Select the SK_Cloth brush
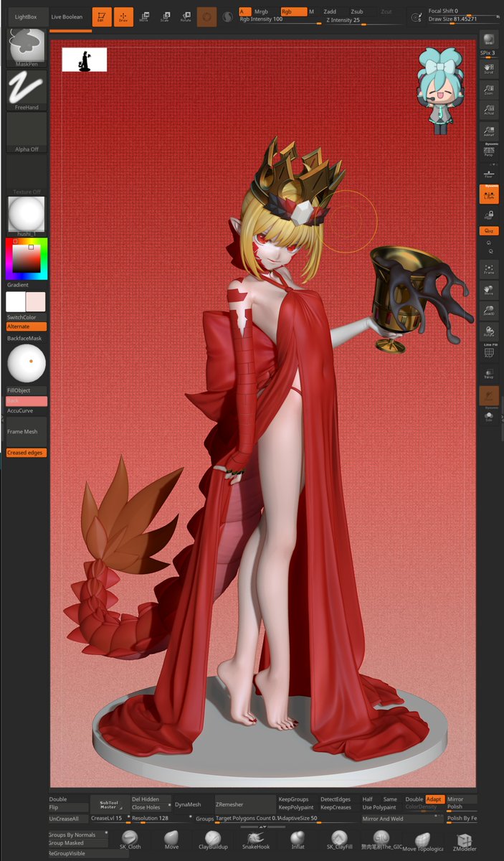Screen dimensions: 504x861 pos(130,840)
